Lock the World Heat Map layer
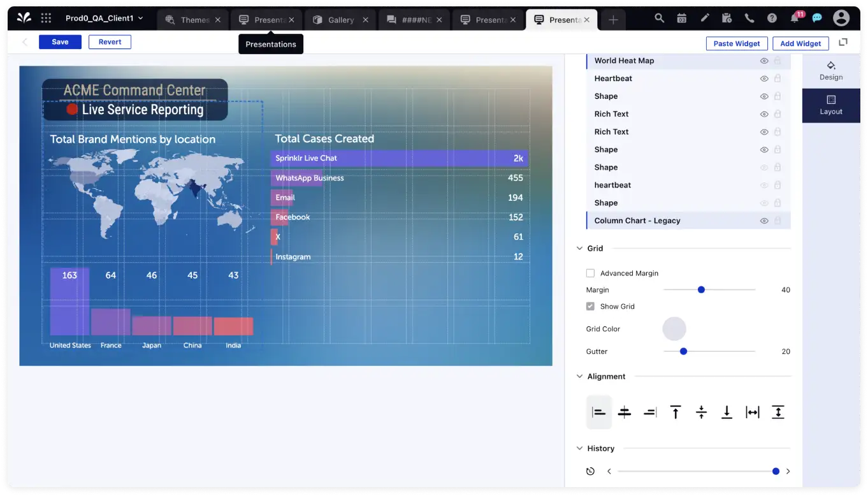The width and height of the screenshot is (868, 496). (x=778, y=61)
